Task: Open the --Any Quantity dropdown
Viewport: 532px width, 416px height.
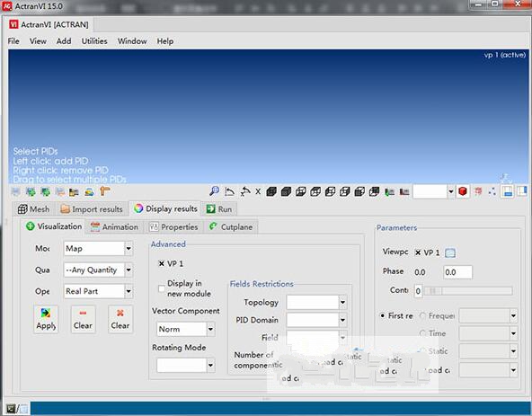Action: pos(98,270)
